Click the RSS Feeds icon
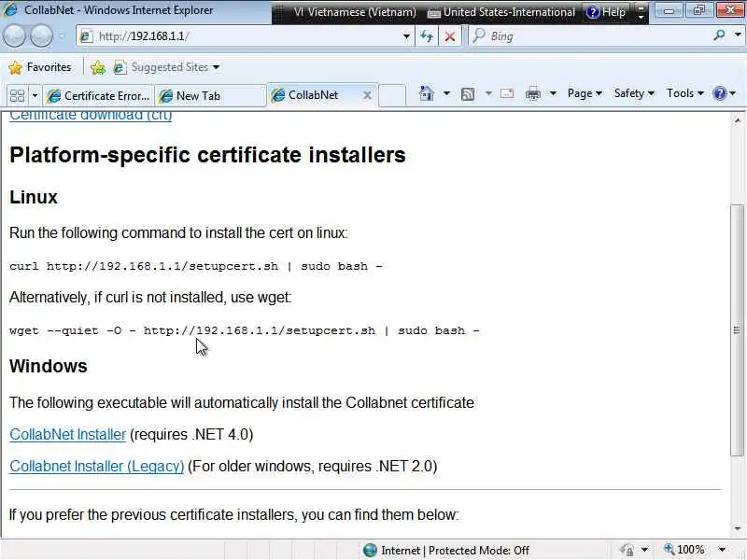Image resolution: width=747 pixels, height=560 pixels. click(468, 94)
